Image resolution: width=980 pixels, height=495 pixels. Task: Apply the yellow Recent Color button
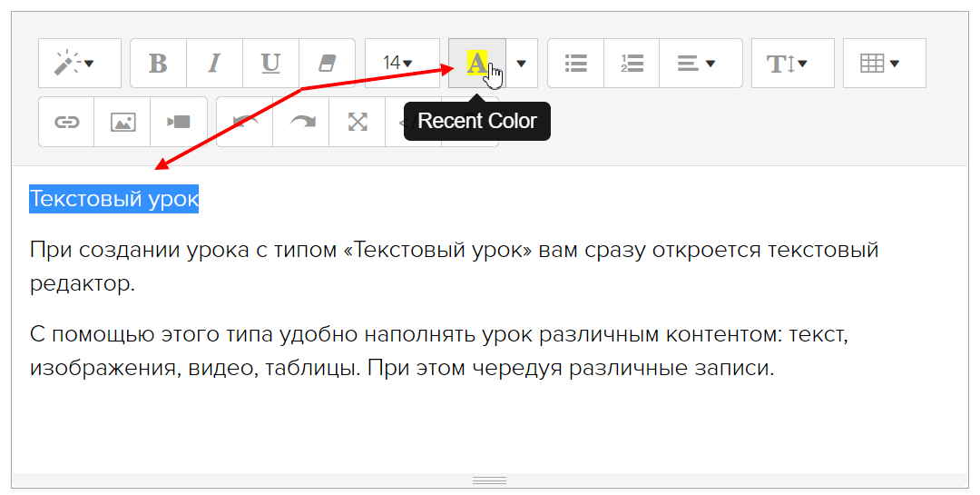pyautogui.click(x=476, y=64)
